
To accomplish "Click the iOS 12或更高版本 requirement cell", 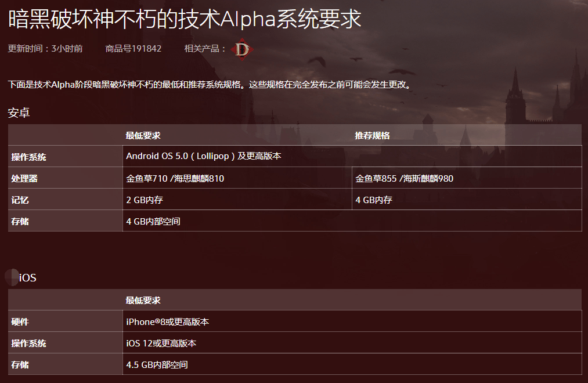I will pos(163,342).
